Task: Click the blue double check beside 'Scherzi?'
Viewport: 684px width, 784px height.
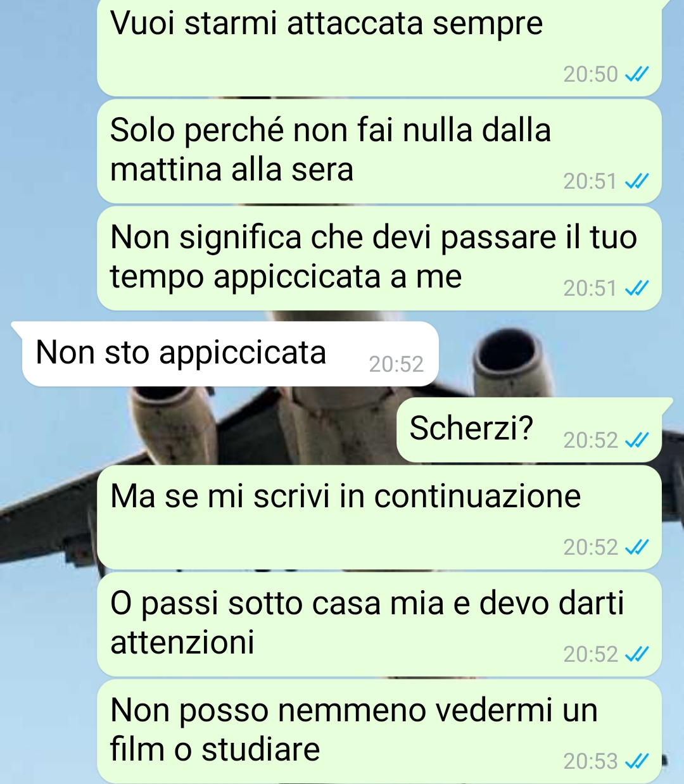Action: [636, 440]
